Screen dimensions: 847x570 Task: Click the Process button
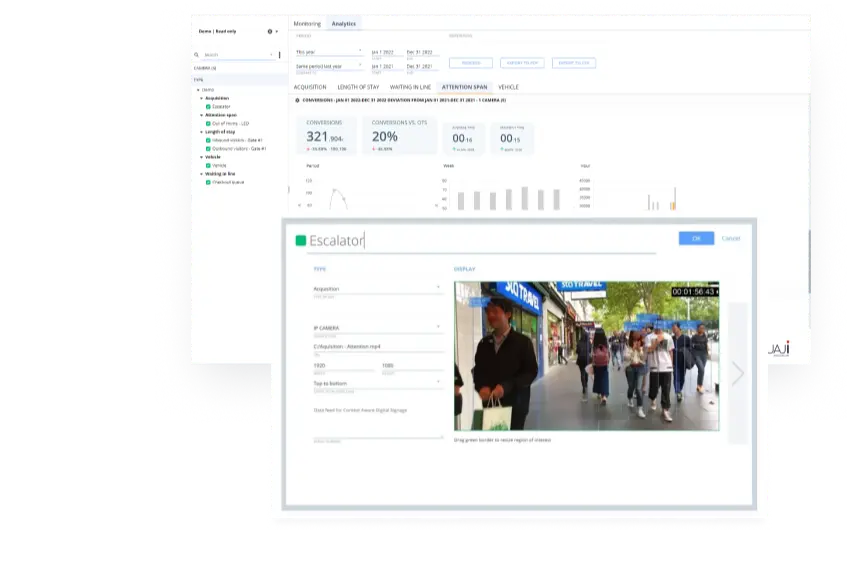coord(471,63)
